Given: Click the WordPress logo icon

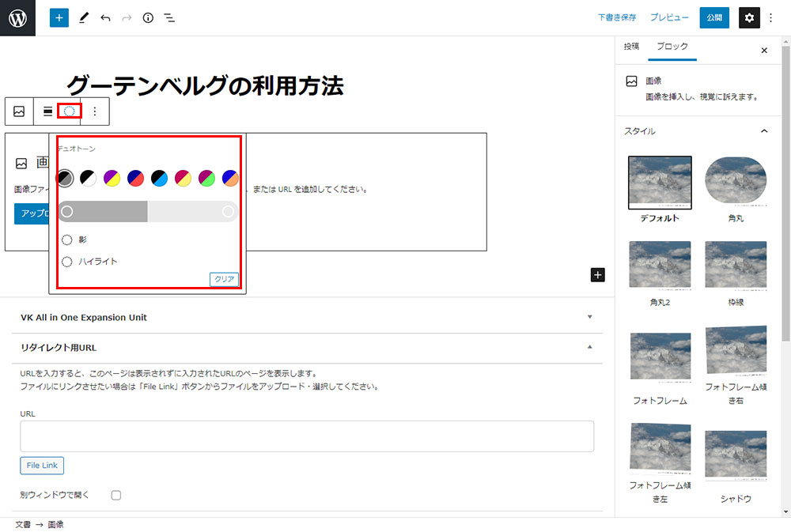Looking at the screenshot, I should [17, 17].
